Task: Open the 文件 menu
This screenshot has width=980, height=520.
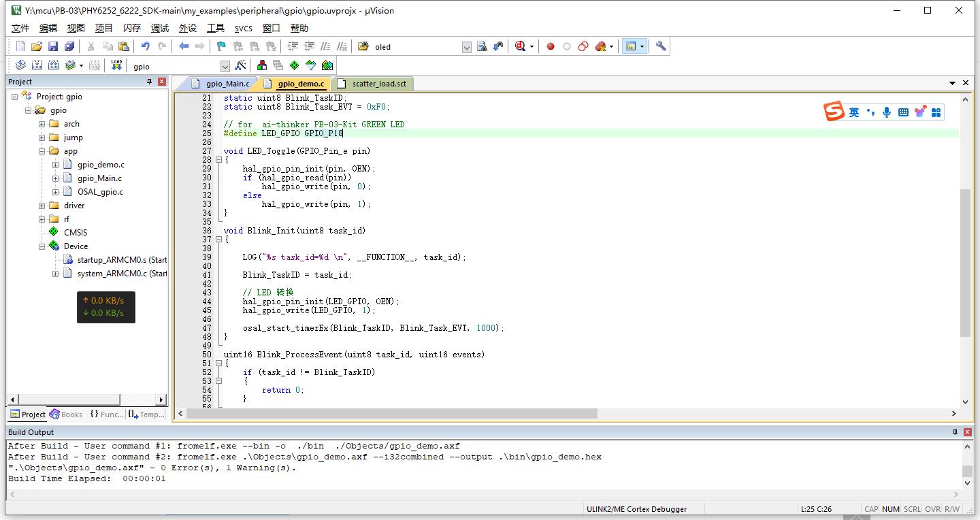Action: point(20,28)
